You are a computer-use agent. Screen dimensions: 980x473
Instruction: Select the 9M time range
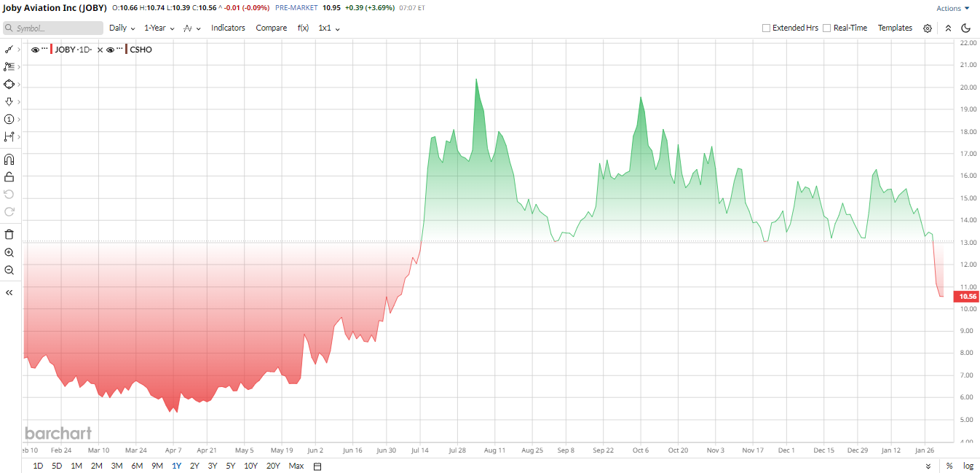coord(157,466)
